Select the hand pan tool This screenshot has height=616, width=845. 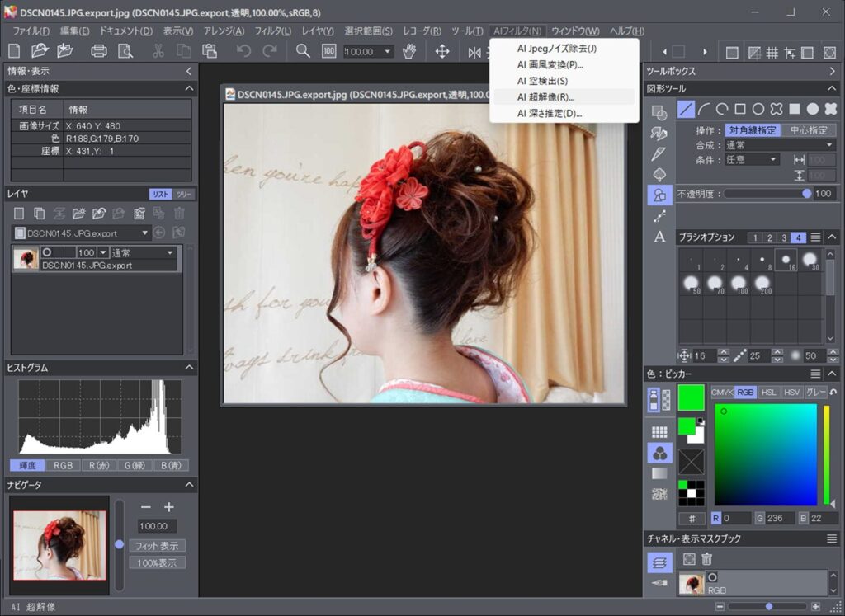(x=409, y=51)
